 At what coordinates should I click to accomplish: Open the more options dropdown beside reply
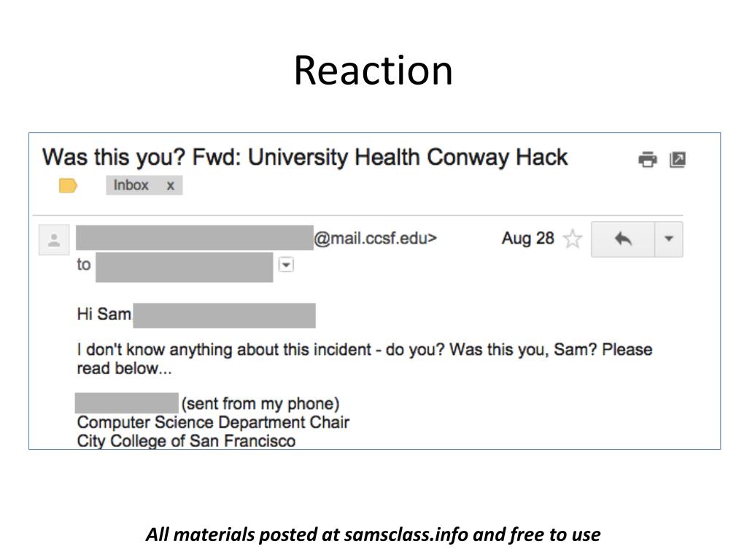click(669, 239)
